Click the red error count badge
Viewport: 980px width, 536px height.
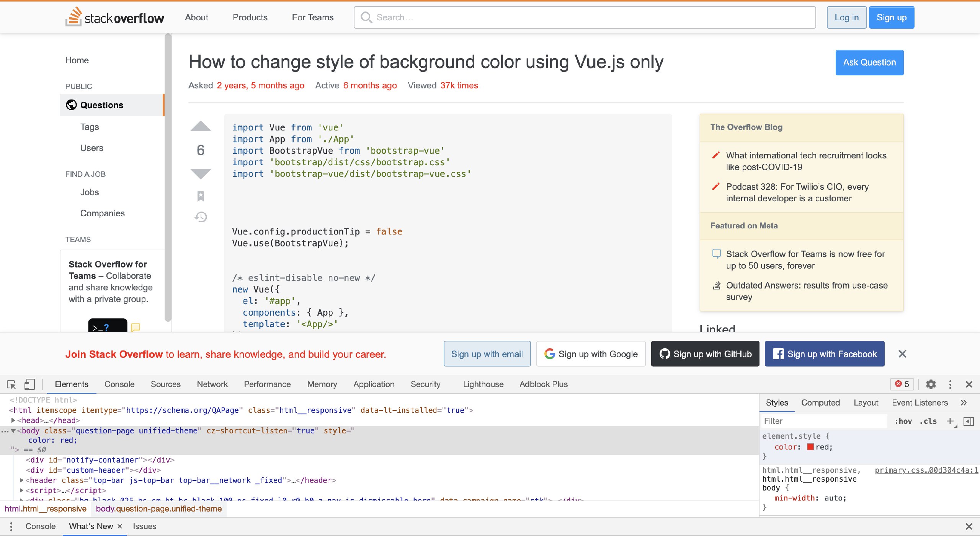pyautogui.click(x=902, y=384)
